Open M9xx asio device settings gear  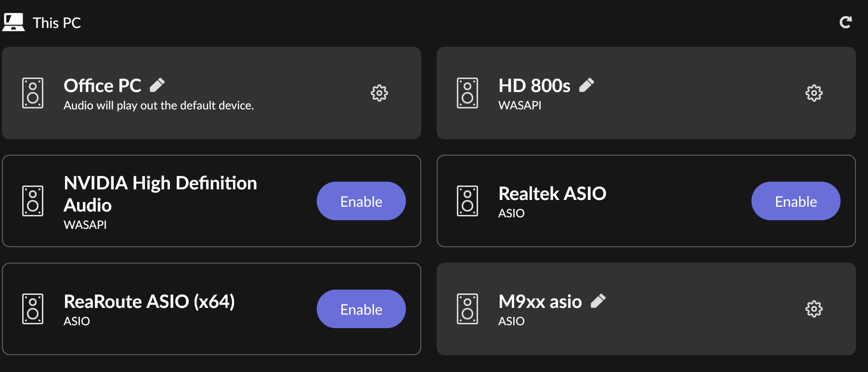click(x=814, y=309)
